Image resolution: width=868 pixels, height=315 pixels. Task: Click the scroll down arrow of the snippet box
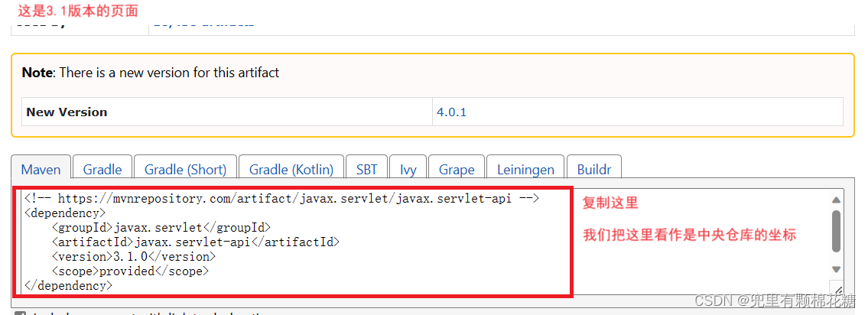pos(836,270)
